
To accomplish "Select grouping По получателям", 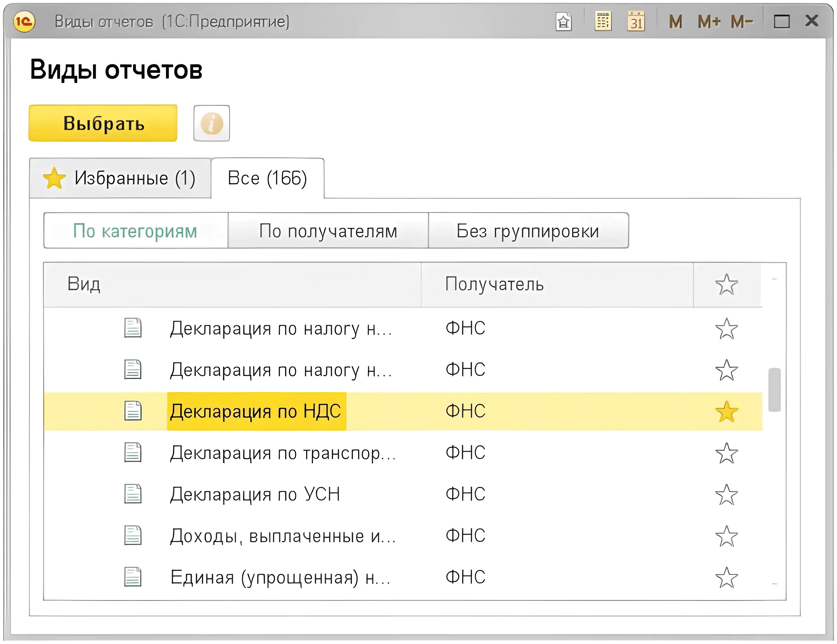I will click(x=328, y=231).
